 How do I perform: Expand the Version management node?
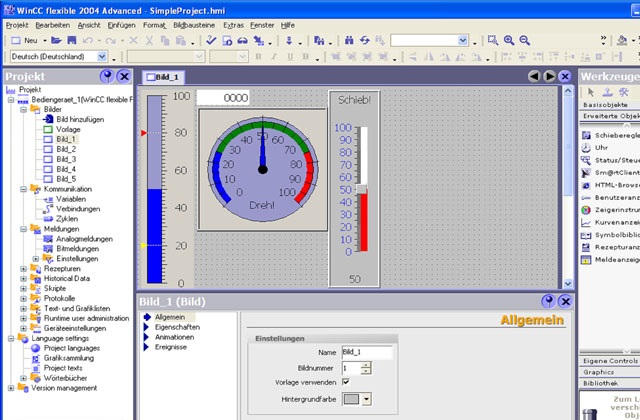tap(11, 388)
